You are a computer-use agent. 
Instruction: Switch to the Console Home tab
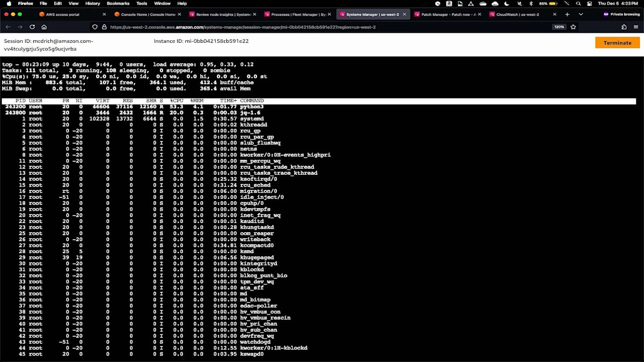(x=149, y=14)
